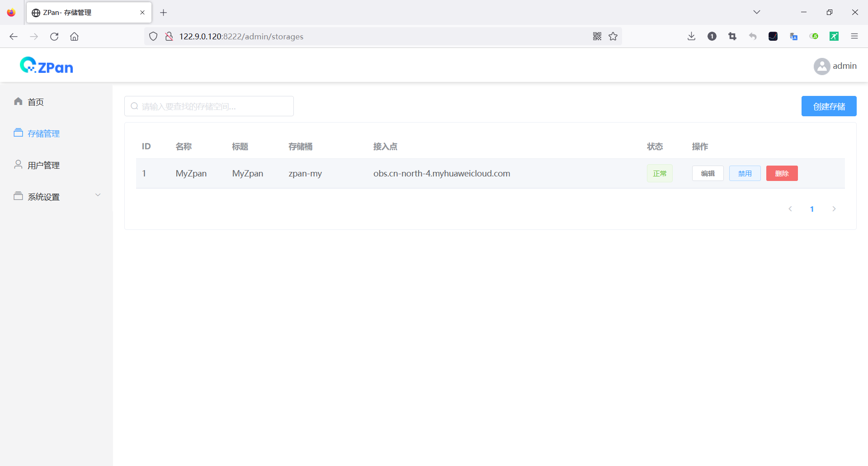Click the ID column header
This screenshot has height=466, width=868.
click(x=146, y=146)
